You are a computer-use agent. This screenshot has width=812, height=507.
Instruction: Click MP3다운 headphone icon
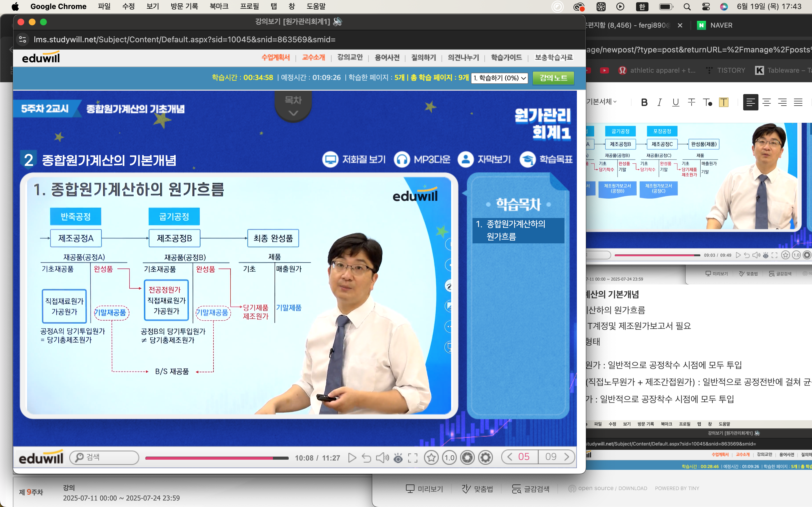402,160
